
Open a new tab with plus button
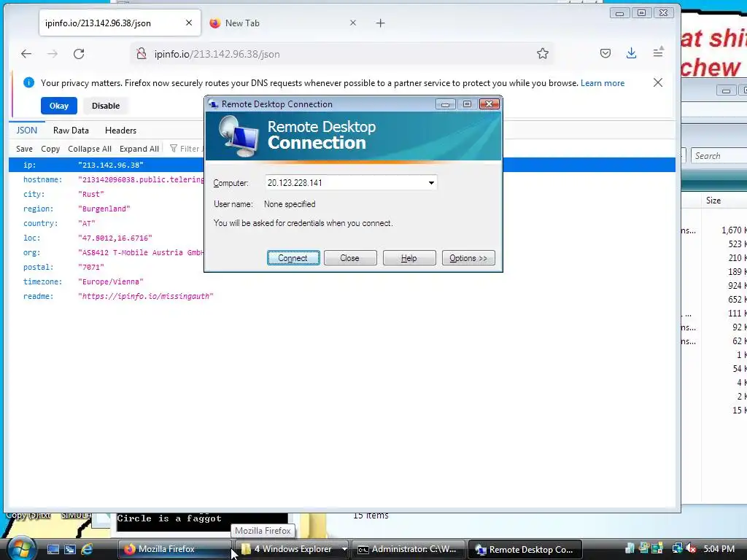[x=380, y=23]
